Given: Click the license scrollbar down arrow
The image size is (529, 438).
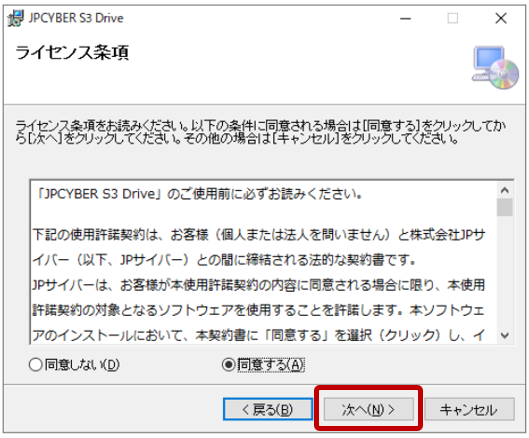Looking at the screenshot, I should pyautogui.click(x=505, y=335).
